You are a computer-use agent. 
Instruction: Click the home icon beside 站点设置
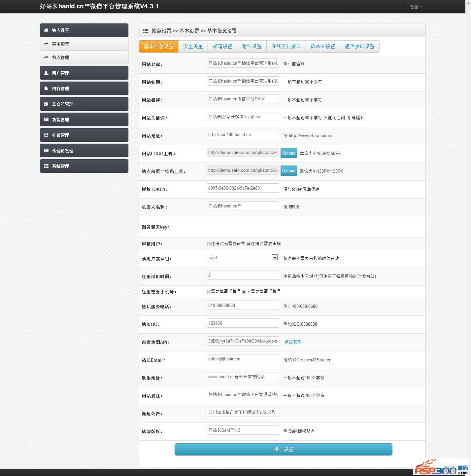click(x=46, y=30)
